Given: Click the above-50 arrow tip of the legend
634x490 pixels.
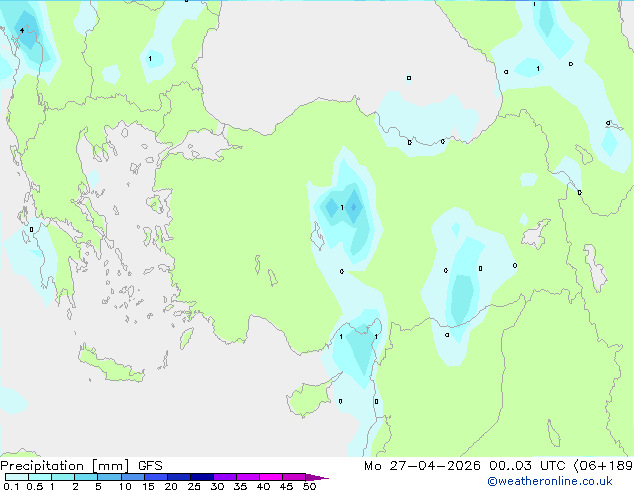Looking at the screenshot, I should (317, 477).
